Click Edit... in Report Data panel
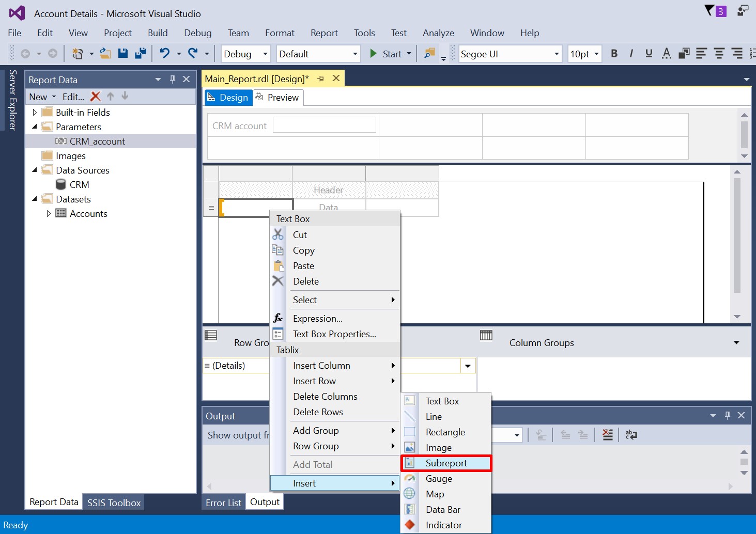This screenshot has height=534, width=756. [x=73, y=97]
